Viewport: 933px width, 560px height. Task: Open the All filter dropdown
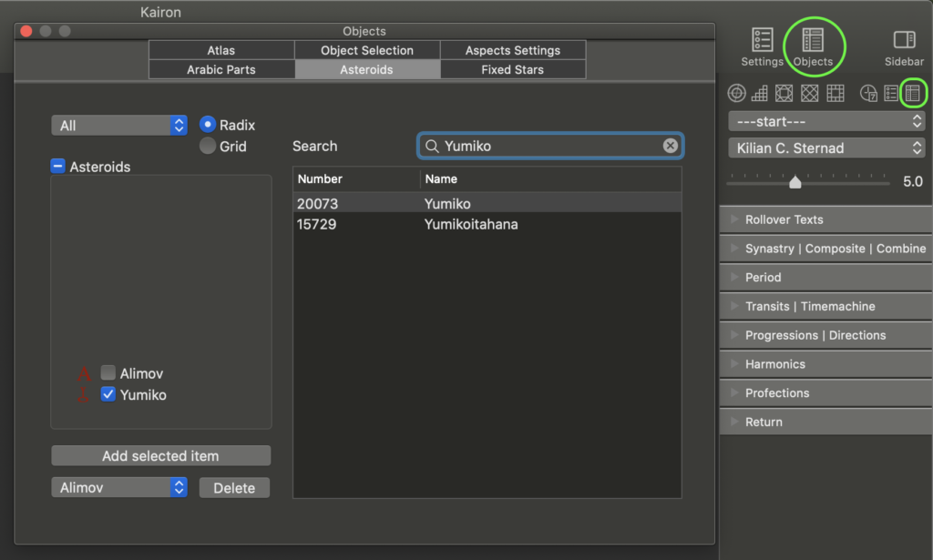(119, 126)
